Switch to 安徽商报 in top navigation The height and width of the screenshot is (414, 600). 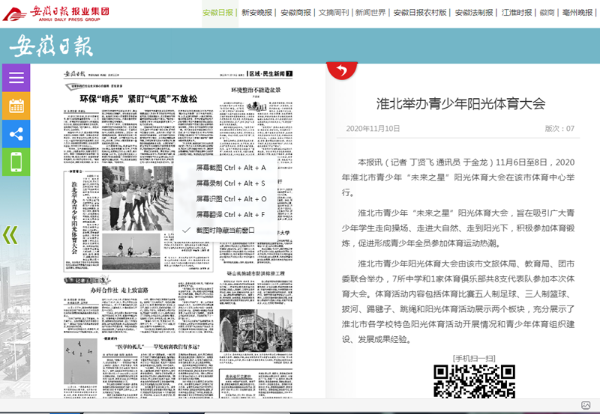pos(296,13)
